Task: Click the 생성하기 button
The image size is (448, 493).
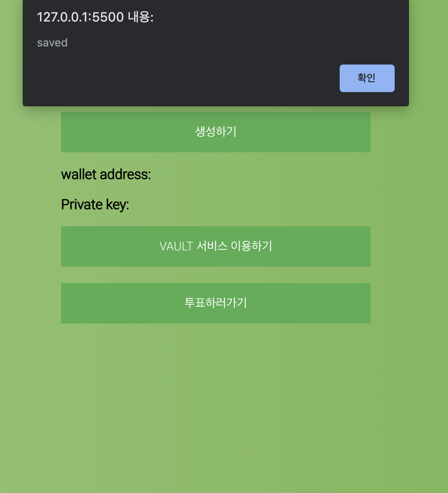Action: click(x=216, y=132)
